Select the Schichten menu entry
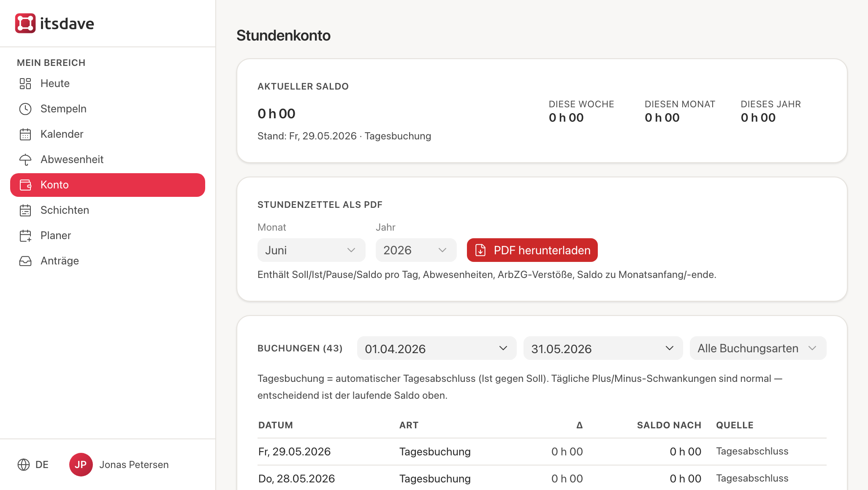Image resolution: width=868 pixels, height=490 pixels. (x=108, y=210)
